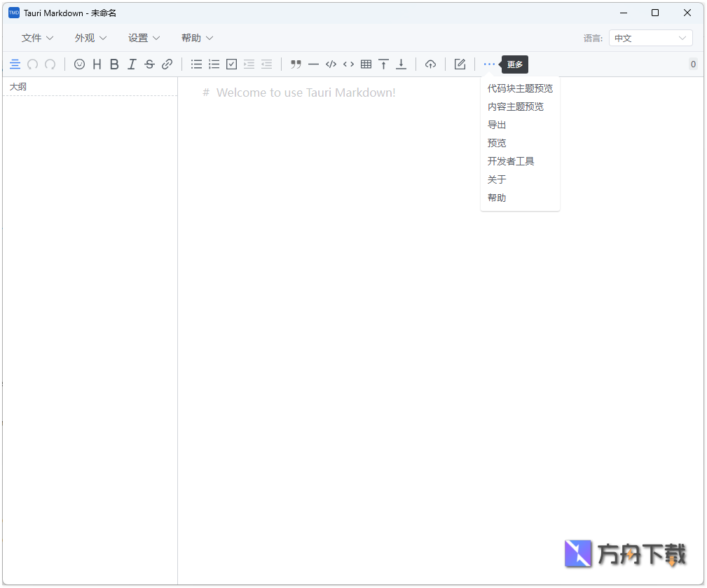707x588 pixels.
Task: Insert line before icon
Action: pyautogui.click(x=384, y=64)
